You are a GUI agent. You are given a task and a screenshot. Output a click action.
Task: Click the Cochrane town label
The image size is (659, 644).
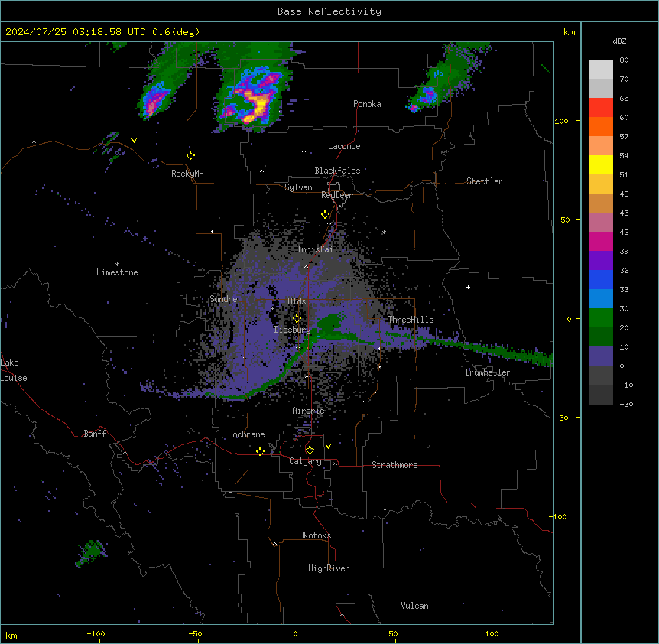click(x=246, y=434)
